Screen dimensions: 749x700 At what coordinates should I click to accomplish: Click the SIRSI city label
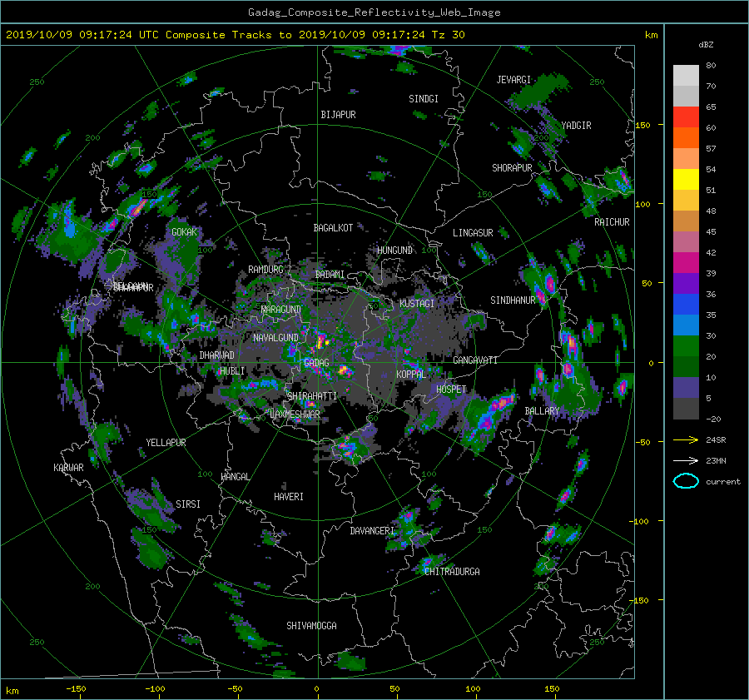pos(188,504)
